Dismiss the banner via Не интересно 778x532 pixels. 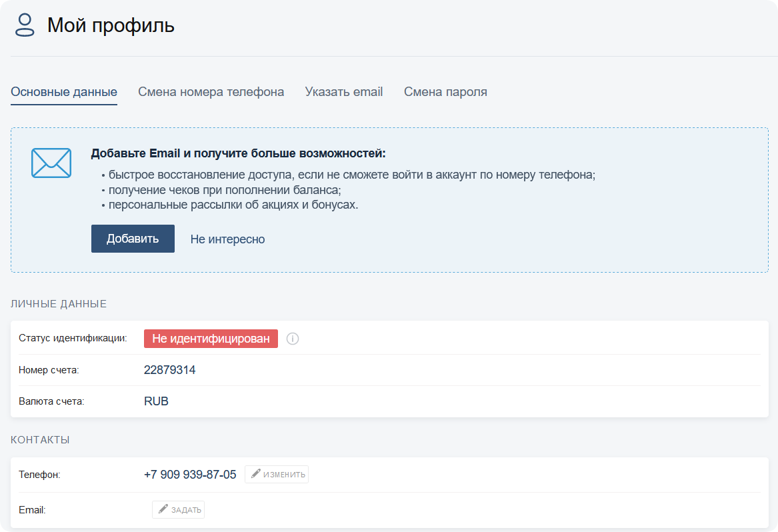pos(227,239)
